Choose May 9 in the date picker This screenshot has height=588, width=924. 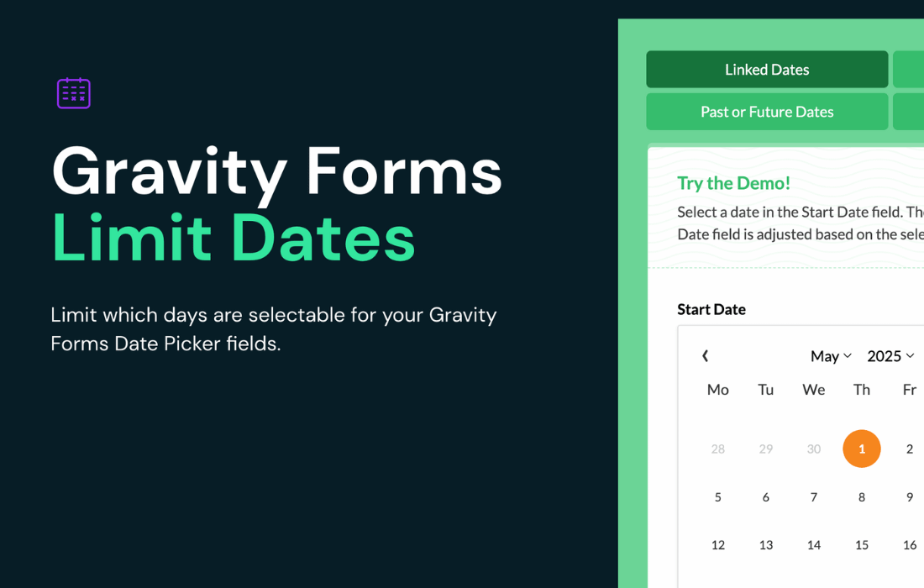[x=909, y=497]
